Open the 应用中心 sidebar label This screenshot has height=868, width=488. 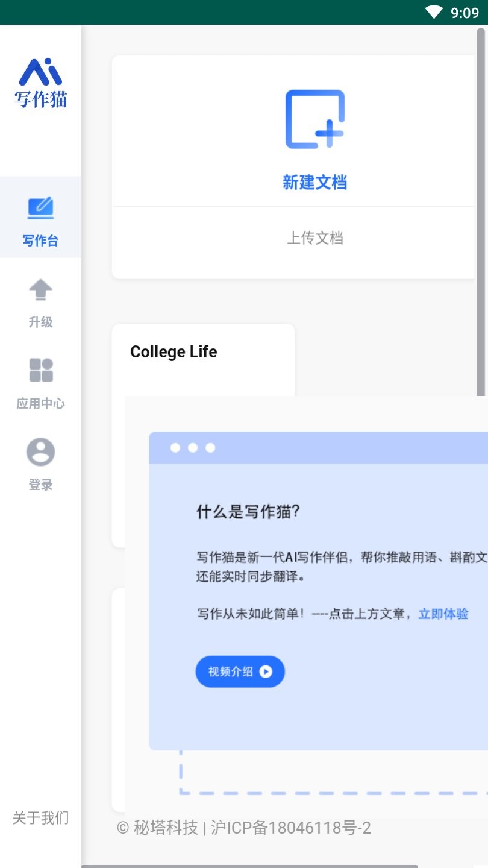coord(40,404)
